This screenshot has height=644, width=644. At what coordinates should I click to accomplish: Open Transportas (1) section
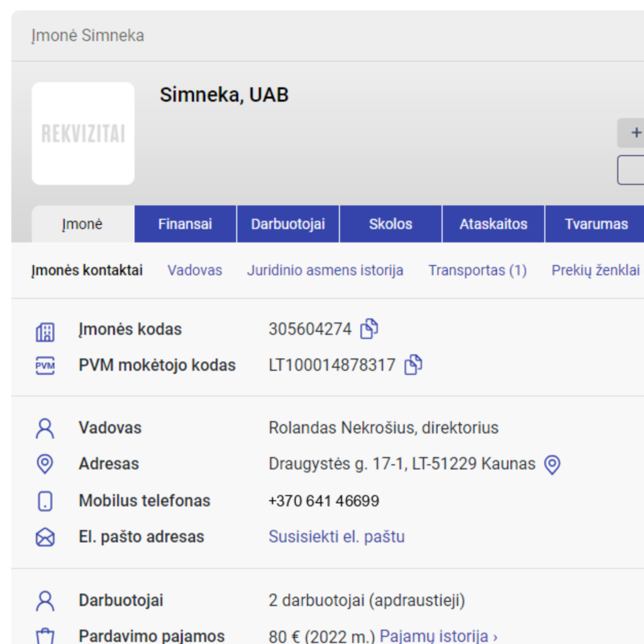[x=477, y=270]
